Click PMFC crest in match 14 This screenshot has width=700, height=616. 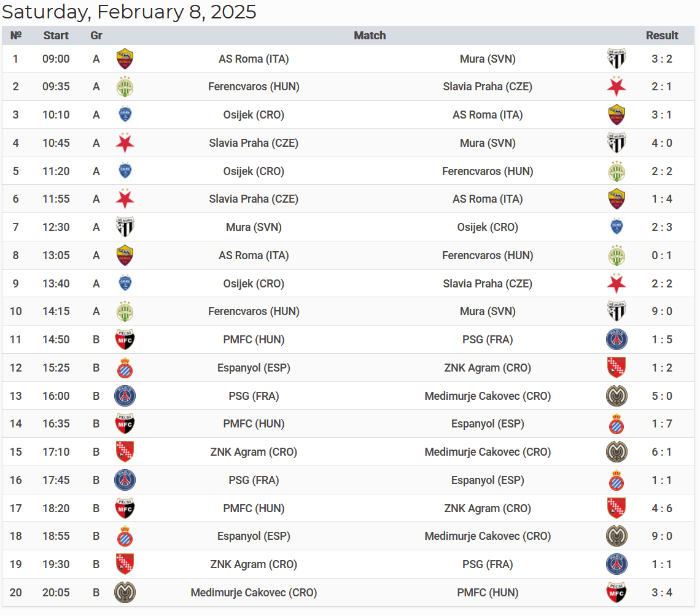[125, 424]
